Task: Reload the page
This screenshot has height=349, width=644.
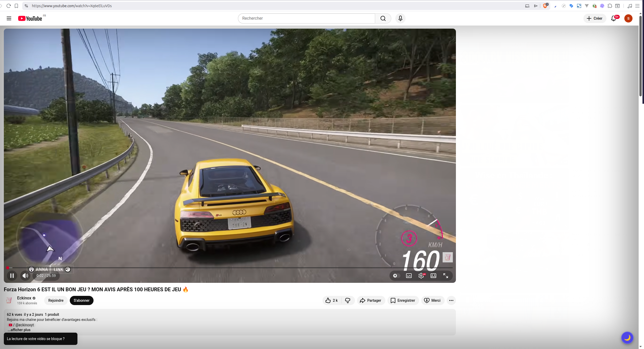Action: pos(9,6)
